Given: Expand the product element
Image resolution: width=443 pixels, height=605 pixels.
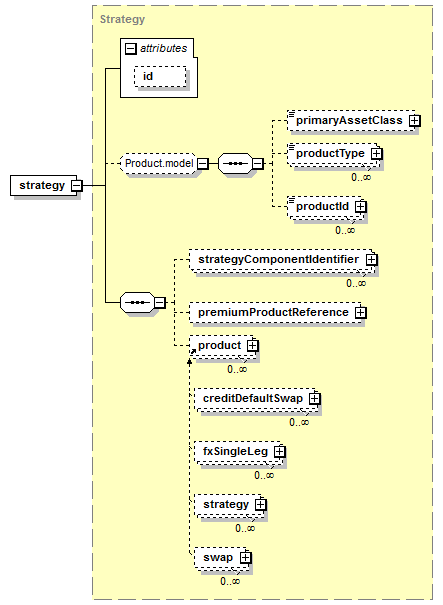Looking at the screenshot, I should coord(252,345).
